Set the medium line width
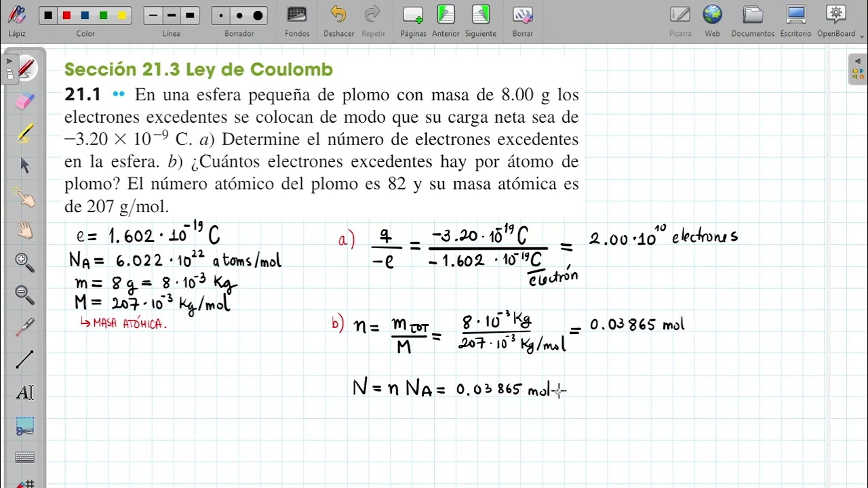This screenshot has height=488, width=868. 172,16
